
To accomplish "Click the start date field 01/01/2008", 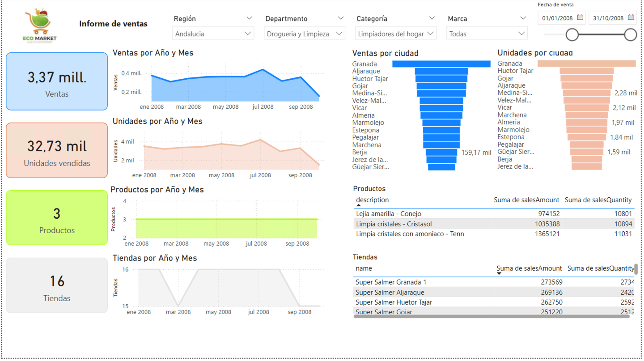I will [x=557, y=18].
